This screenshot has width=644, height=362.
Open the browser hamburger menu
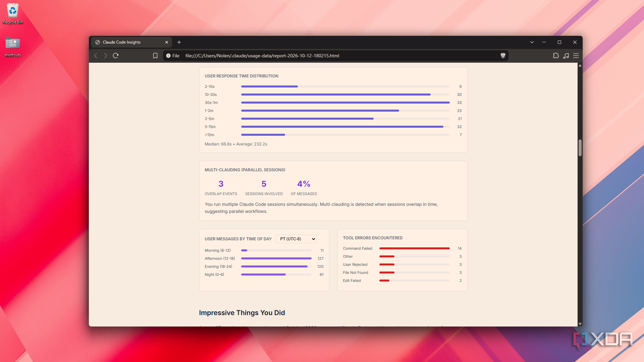click(576, 56)
